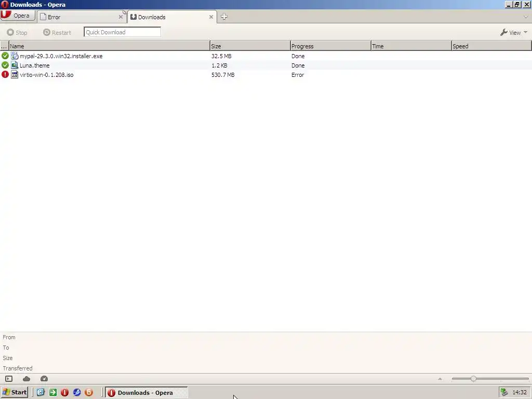Click the Transferred label in details panel

pos(18,368)
